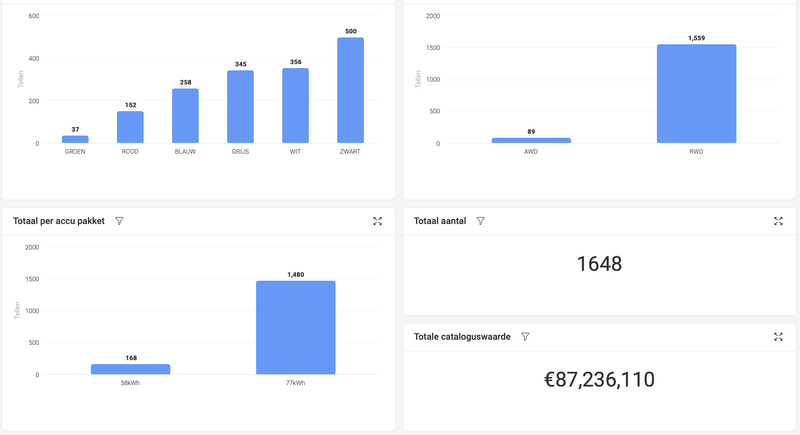Click the 58kWh axis label

130,383
